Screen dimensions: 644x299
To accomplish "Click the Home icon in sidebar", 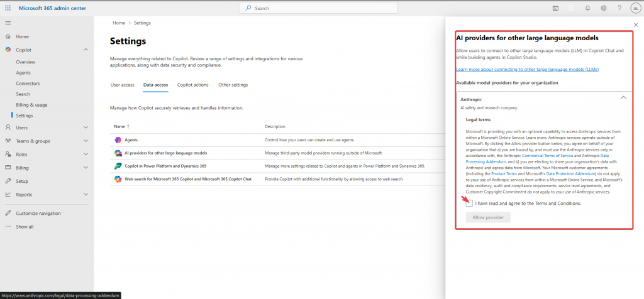I will click(8, 36).
